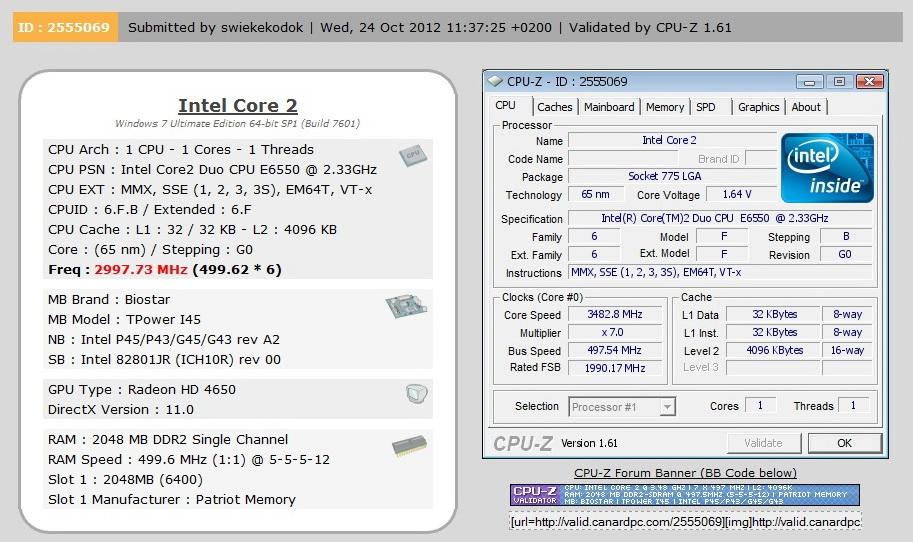Click the 16-way cache associativity value
The width and height of the screenshot is (913, 542).
coord(847,350)
